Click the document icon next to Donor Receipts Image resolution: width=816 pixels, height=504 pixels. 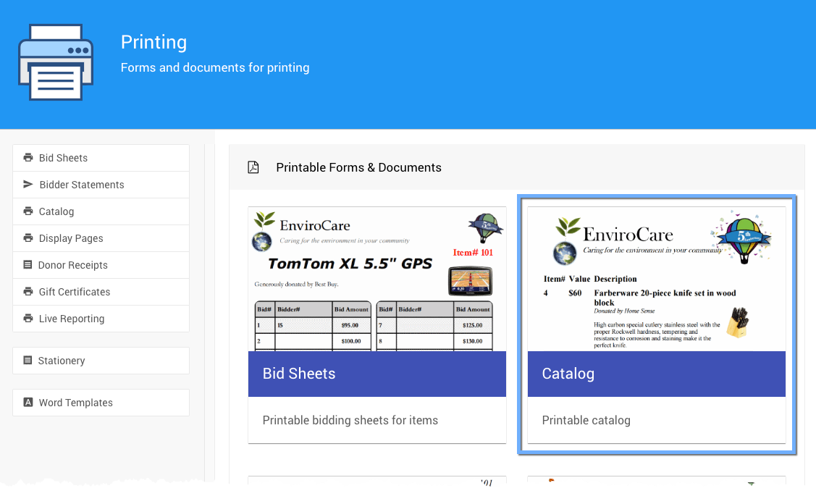click(28, 265)
